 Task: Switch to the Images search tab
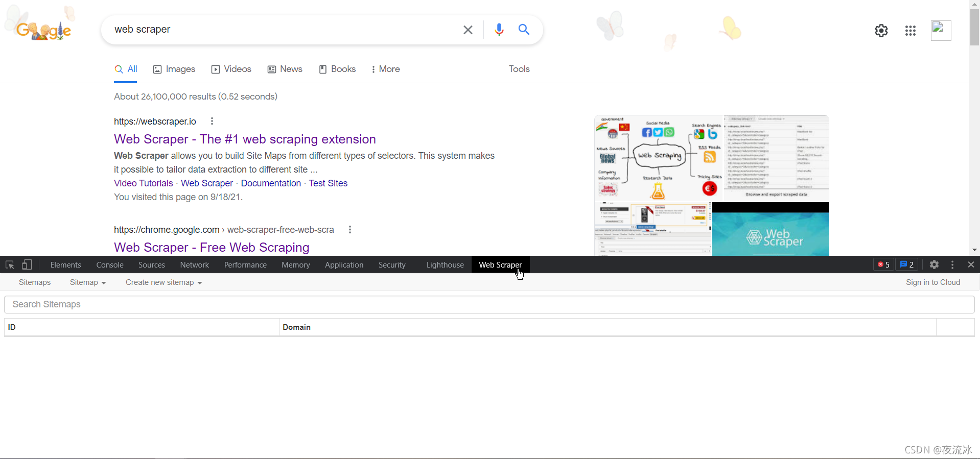coord(174,69)
